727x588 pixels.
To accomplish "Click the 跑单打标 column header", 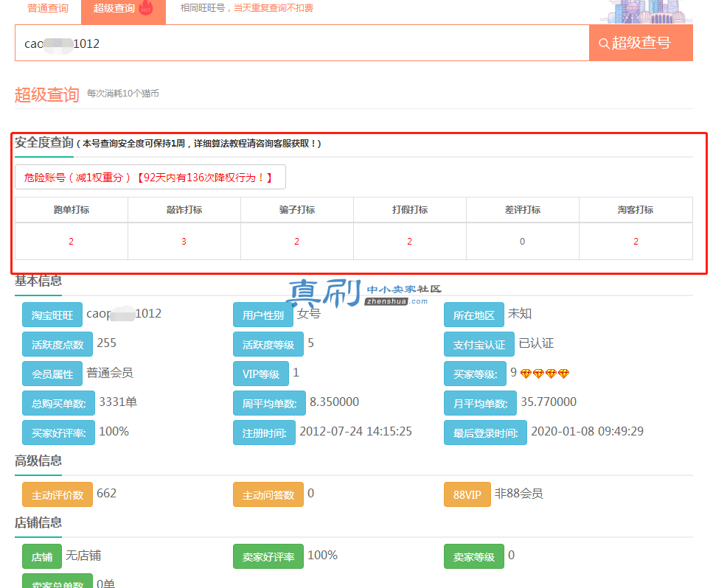I will [72, 210].
